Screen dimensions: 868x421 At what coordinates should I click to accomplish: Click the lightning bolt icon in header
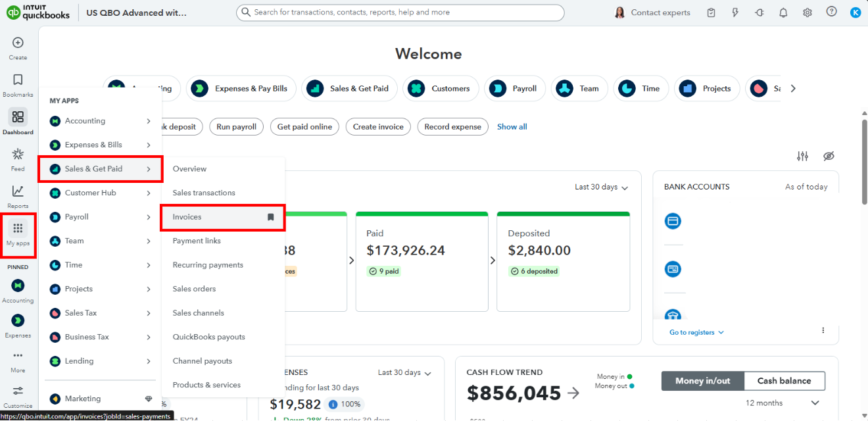pyautogui.click(x=735, y=12)
